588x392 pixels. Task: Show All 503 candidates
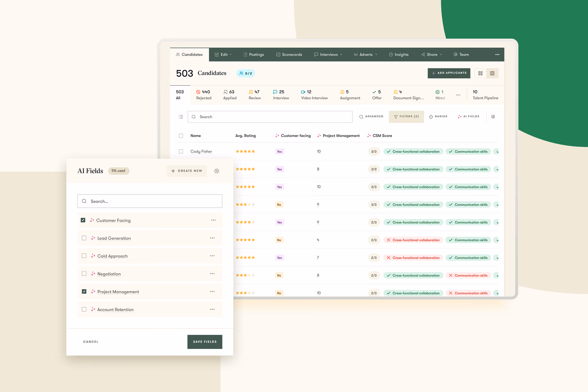point(180,95)
